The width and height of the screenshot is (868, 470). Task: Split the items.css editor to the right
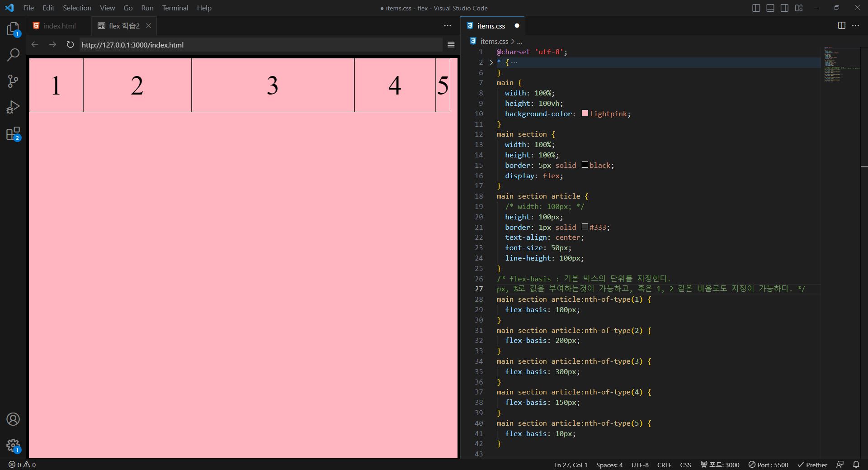pos(841,26)
